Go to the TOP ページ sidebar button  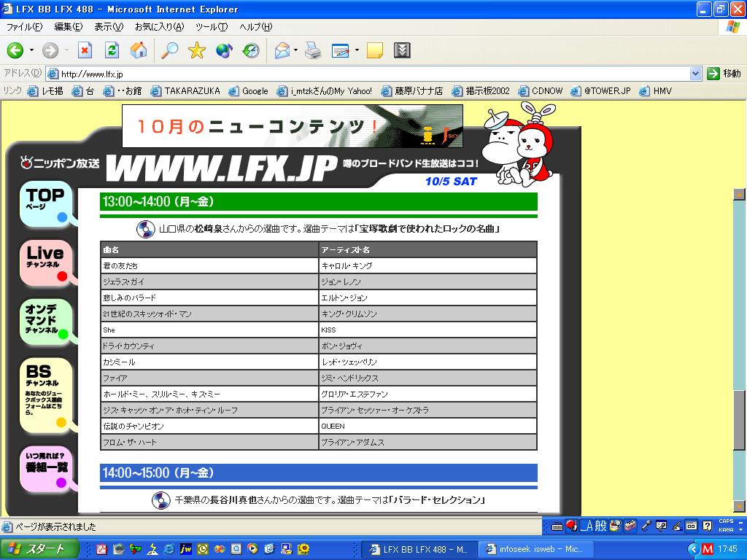(46, 204)
